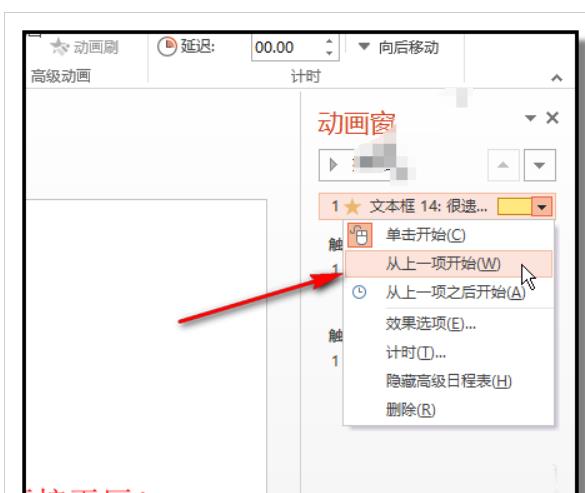This screenshot has height=493, width=585.
Task: Open animation pane options dropdown arrow
Action: click(x=530, y=118)
